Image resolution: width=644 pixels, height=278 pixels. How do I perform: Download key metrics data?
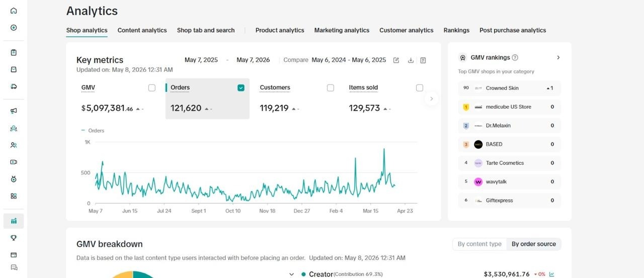pos(411,60)
